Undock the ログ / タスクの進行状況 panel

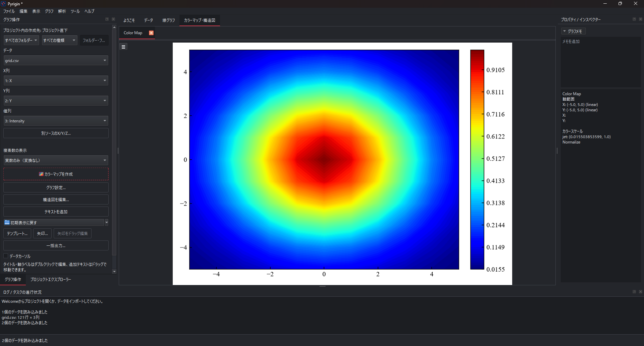click(634, 292)
